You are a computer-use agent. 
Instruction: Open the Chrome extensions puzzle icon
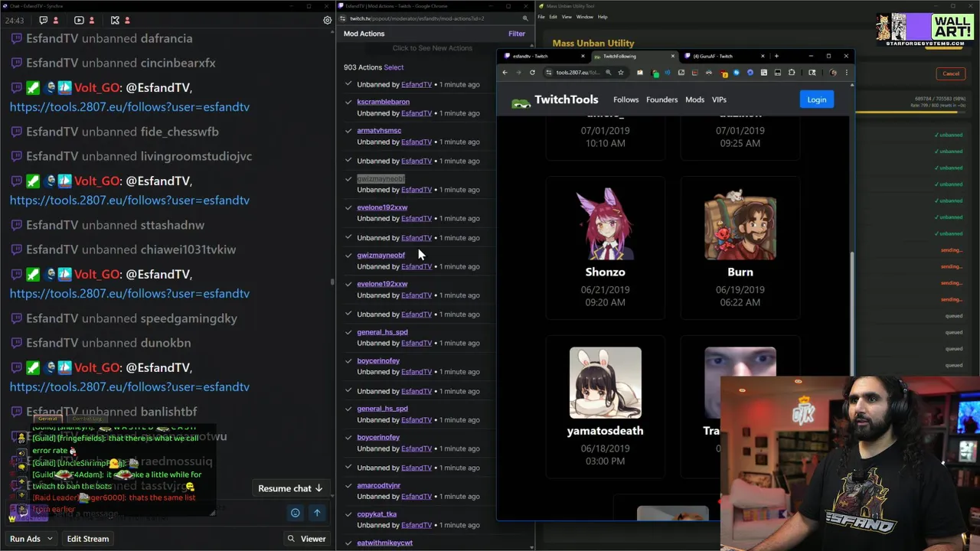tap(792, 73)
